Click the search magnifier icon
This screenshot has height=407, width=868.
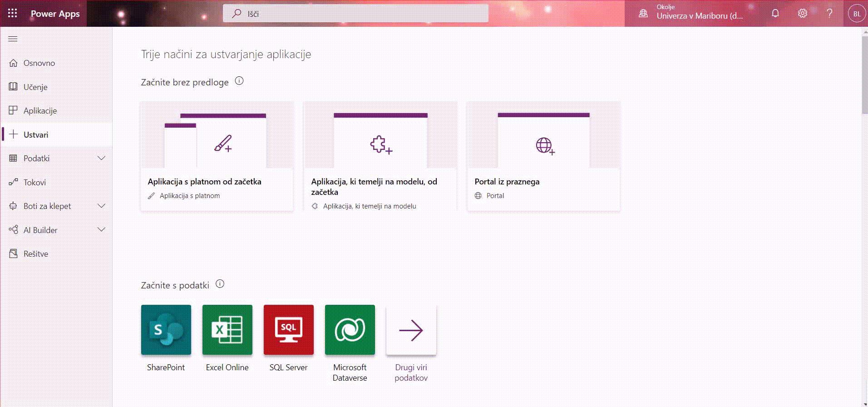tap(237, 14)
